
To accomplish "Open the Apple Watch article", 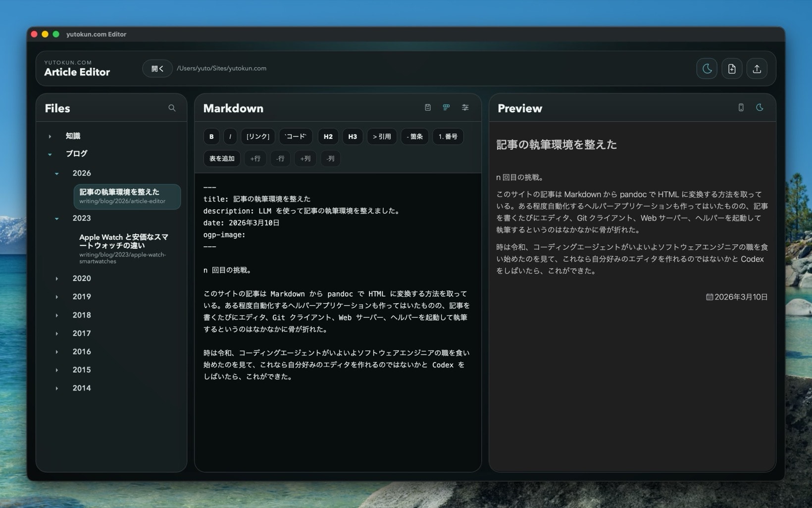I will [124, 241].
